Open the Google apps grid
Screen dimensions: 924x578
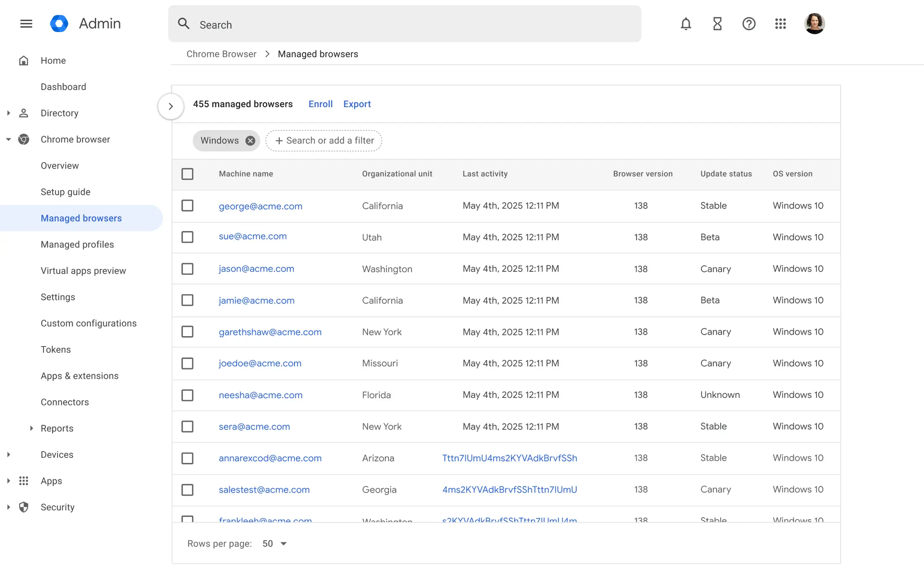(x=780, y=24)
